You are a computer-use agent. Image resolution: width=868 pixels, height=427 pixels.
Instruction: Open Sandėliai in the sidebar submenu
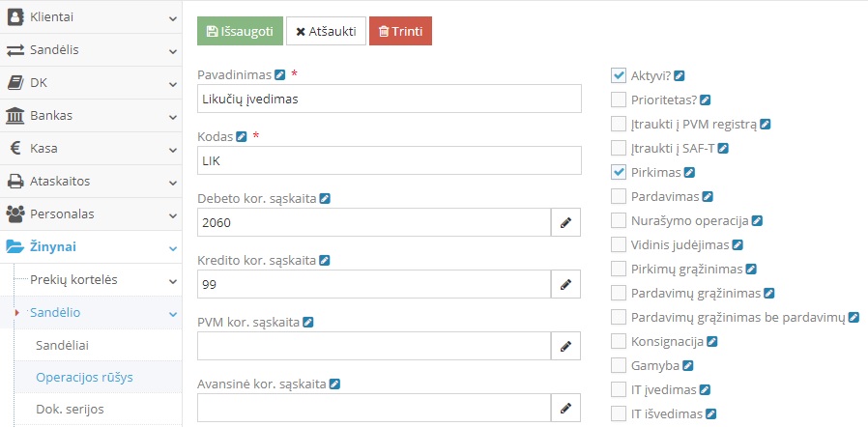tap(66, 345)
